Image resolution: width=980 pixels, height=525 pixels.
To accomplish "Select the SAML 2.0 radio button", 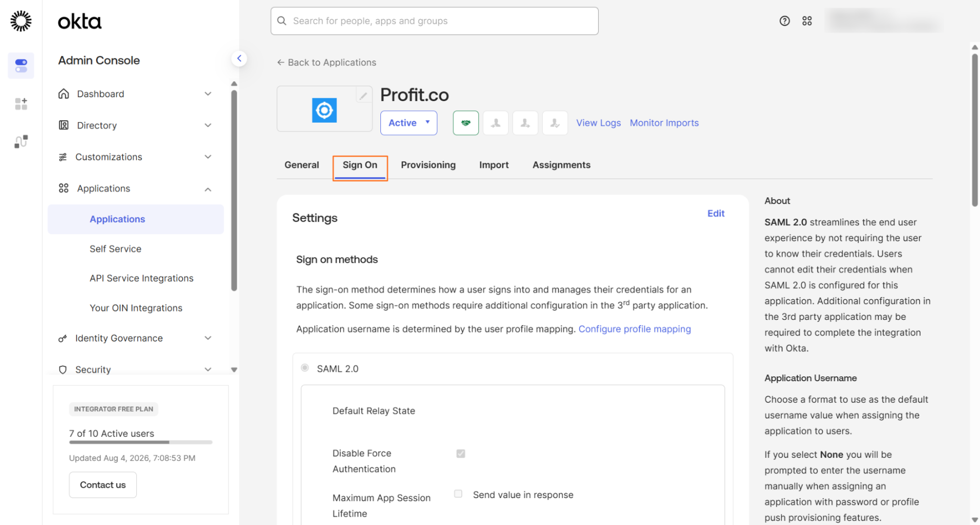I will 305,367.
